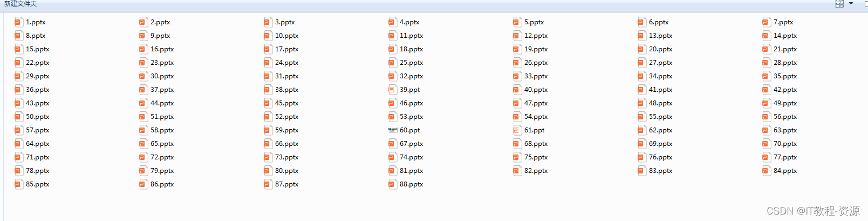Select the 60.ppt thumbnail icon
The height and width of the screenshot is (221, 868).
coord(392,130)
